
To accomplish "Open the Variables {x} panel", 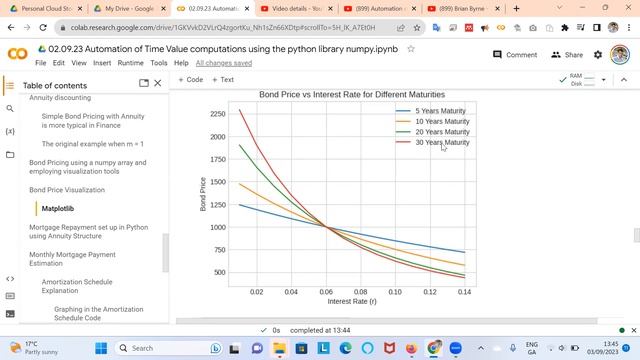I will point(10,131).
